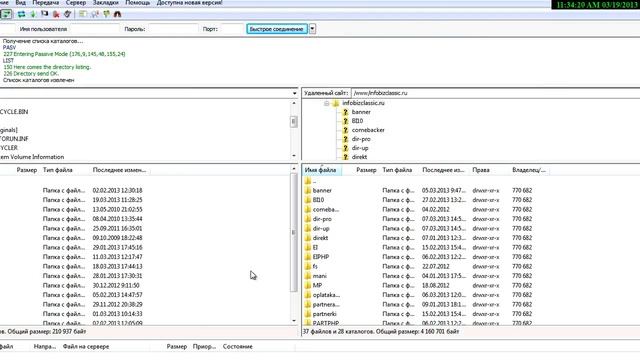Open the quick connect history dropdown arrow
Image resolution: width=640 pixels, height=360 pixels.
[312, 29]
